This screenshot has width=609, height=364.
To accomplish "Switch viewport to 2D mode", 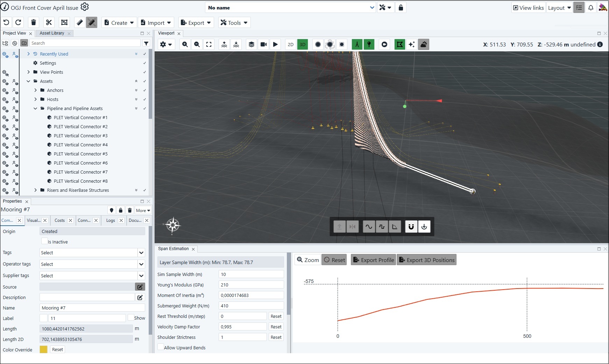I will (x=290, y=44).
